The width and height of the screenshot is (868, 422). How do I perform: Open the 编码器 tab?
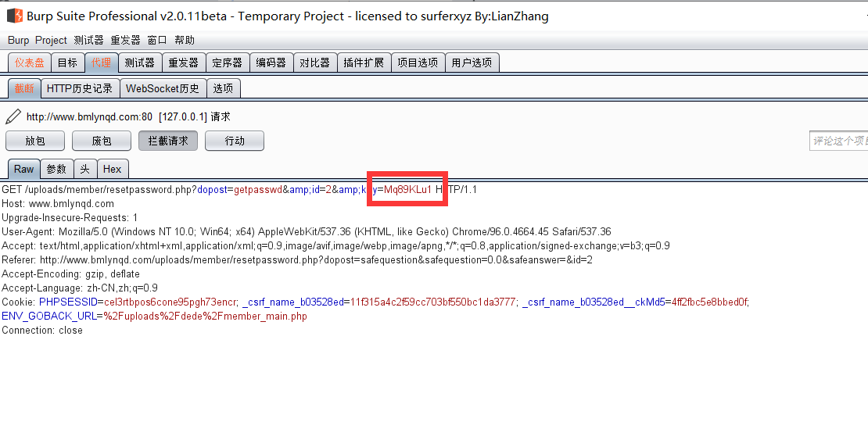coord(271,63)
